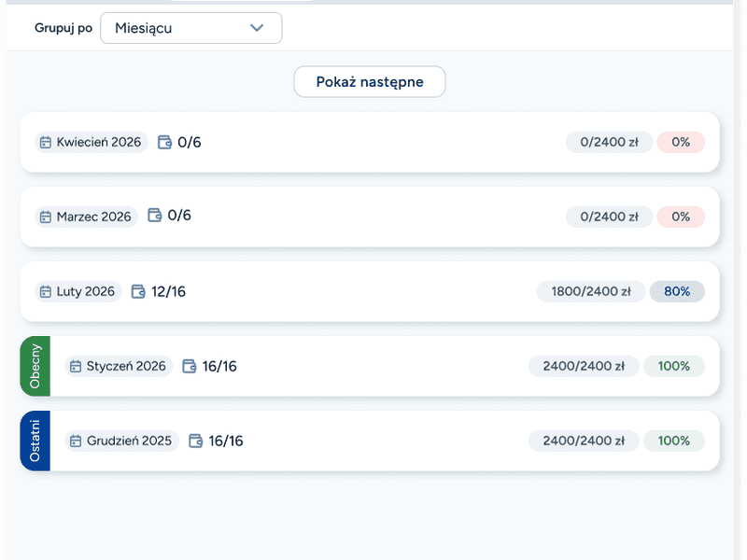Click the dropdown chevron arrow
This screenshot has width=747, height=560.
click(258, 28)
